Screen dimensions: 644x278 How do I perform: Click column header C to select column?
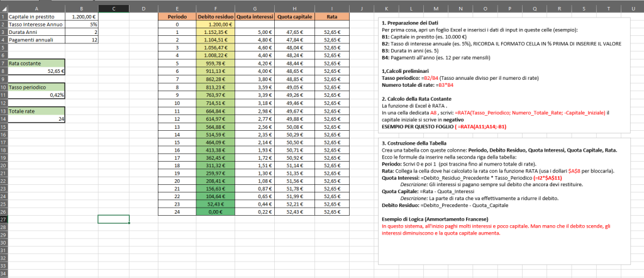[x=113, y=8]
